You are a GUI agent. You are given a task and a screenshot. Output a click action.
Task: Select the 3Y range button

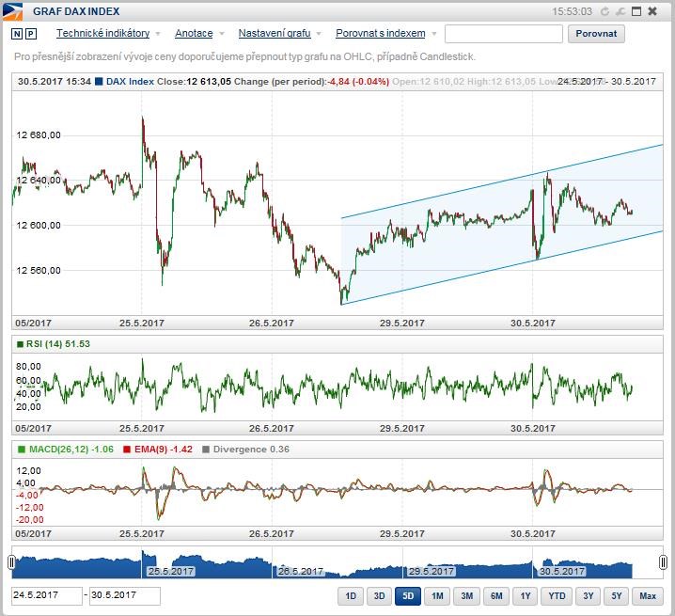(x=589, y=595)
